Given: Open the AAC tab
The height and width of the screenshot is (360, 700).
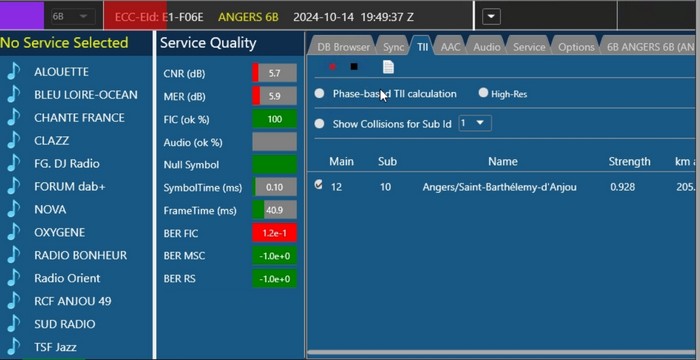Looking at the screenshot, I should point(450,47).
